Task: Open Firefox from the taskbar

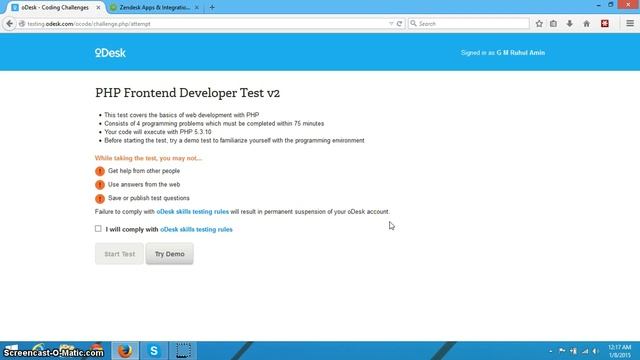Action: click(125, 351)
